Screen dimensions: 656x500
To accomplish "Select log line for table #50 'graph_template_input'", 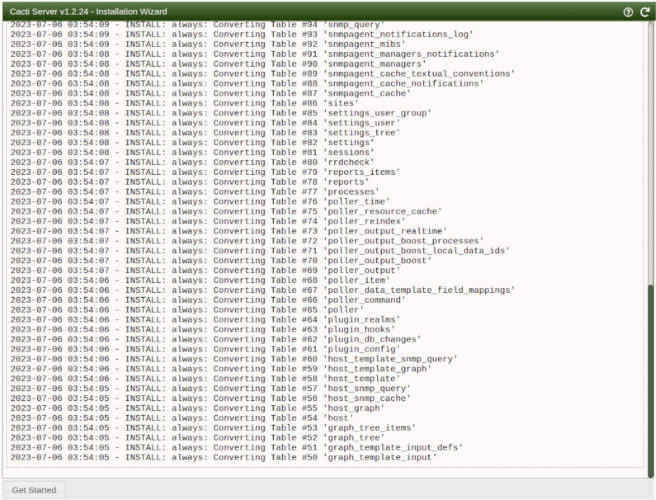I will point(223,457).
